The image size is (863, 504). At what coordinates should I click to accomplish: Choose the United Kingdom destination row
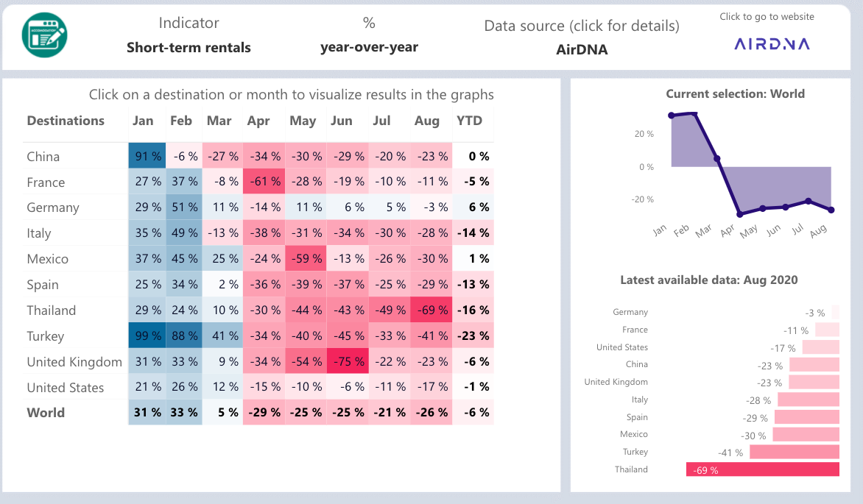(74, 362)
